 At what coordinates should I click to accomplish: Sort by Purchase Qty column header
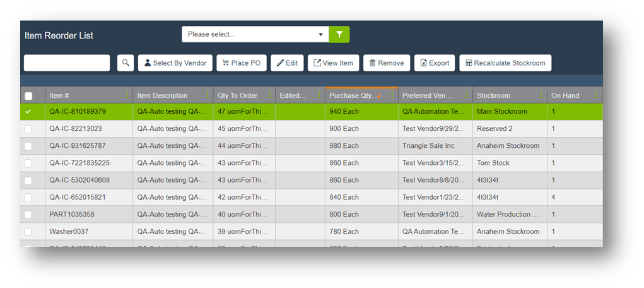(x=352, y=96)
